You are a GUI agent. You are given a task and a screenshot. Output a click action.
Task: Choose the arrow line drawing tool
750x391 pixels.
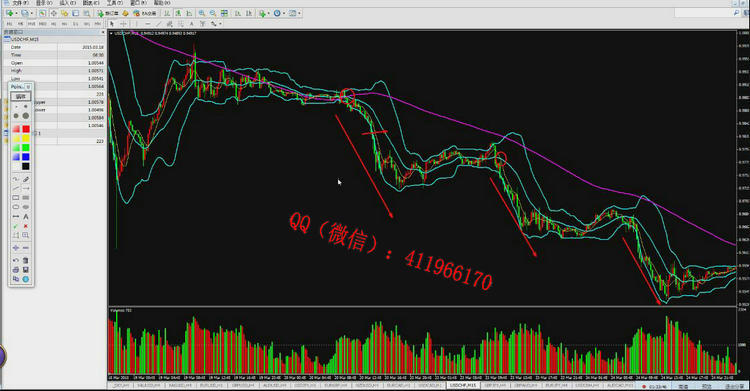point(26,189)
